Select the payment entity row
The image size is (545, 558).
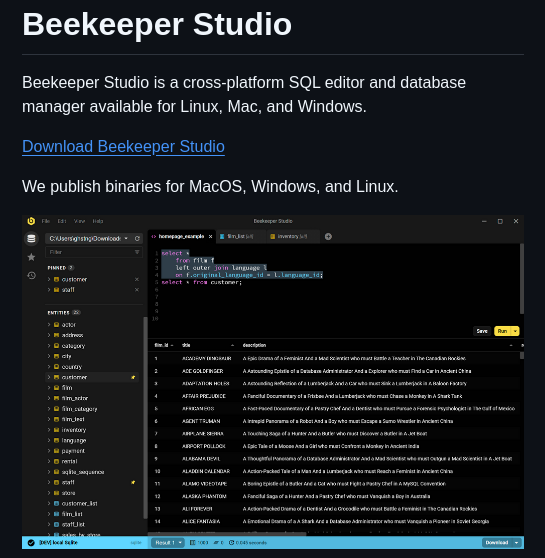(93, 451)
